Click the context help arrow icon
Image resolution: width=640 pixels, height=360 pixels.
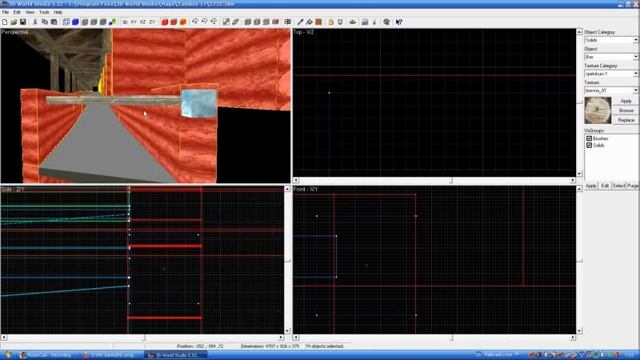click(399, 22)
